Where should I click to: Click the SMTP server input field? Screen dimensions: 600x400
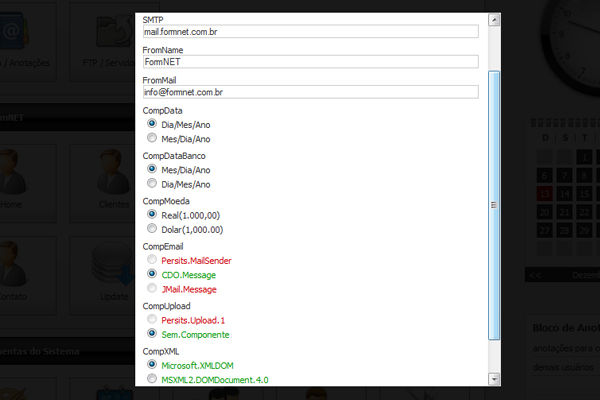310,32
